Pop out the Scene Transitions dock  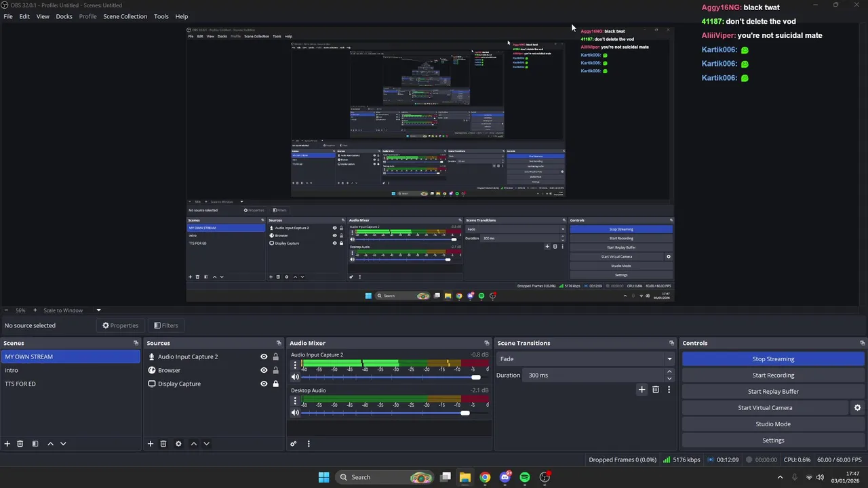pyautogui.click(x=671, y=343)
